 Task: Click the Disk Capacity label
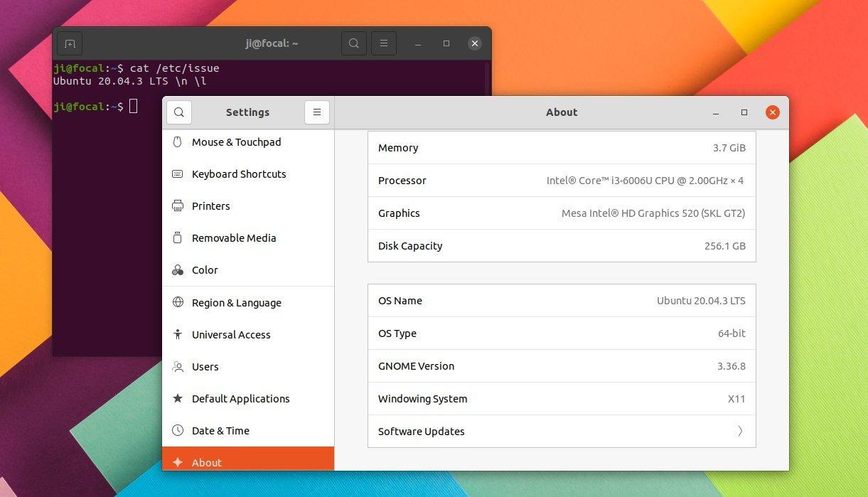coord(410,246)
